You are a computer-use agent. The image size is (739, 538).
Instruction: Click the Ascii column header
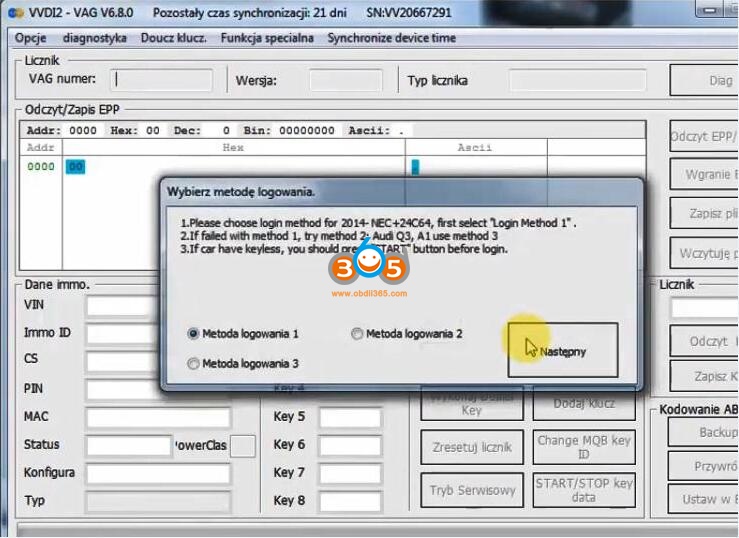(475, 147)
